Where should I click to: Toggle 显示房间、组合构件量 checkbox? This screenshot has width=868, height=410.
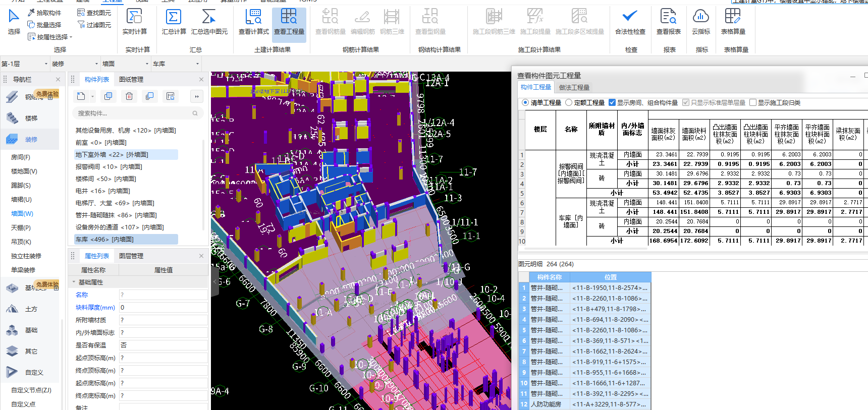(612, 102)
